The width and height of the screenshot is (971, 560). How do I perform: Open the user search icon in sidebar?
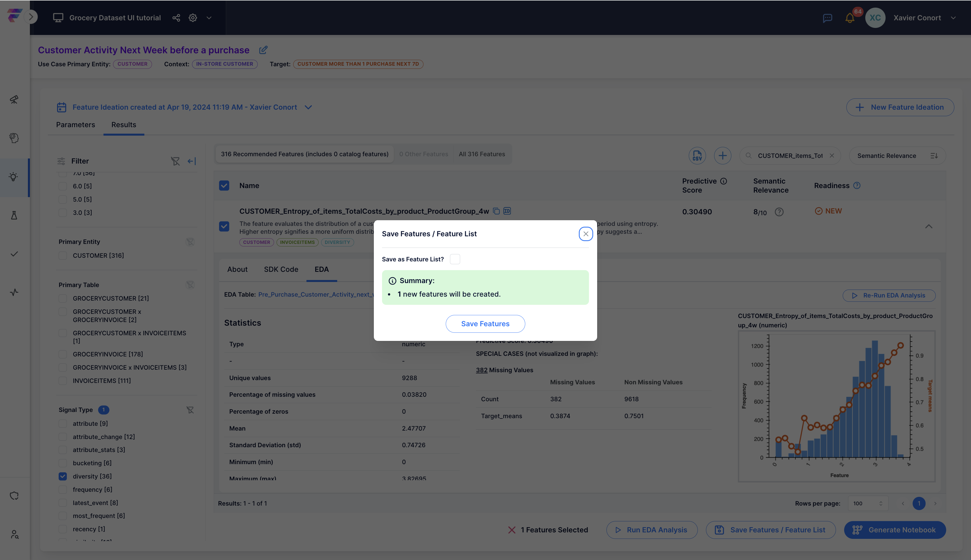pos(15,534)
